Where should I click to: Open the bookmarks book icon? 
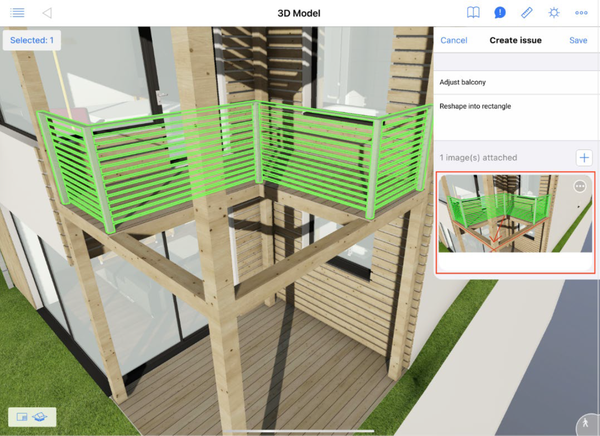(x=473, y=13)
